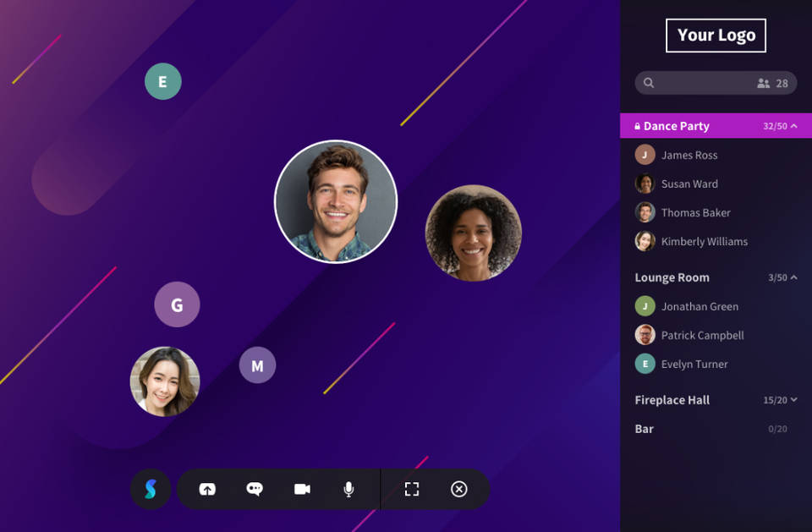Click the 3/50 Lounge Room count
812x532 pixels.
[777, 277]
